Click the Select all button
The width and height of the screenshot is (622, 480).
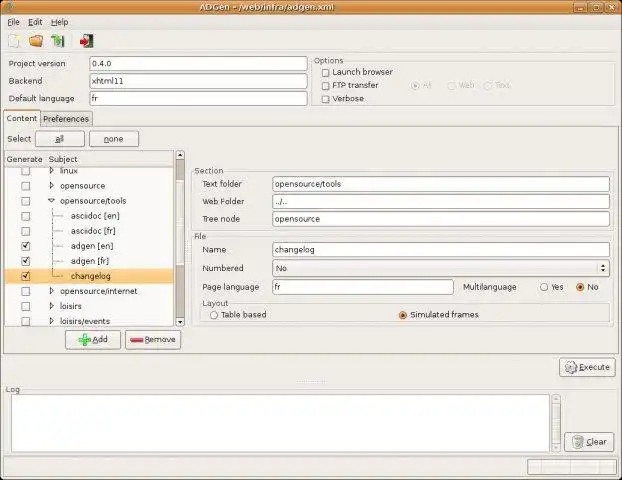pyautogui.click(x=60, y=139)
